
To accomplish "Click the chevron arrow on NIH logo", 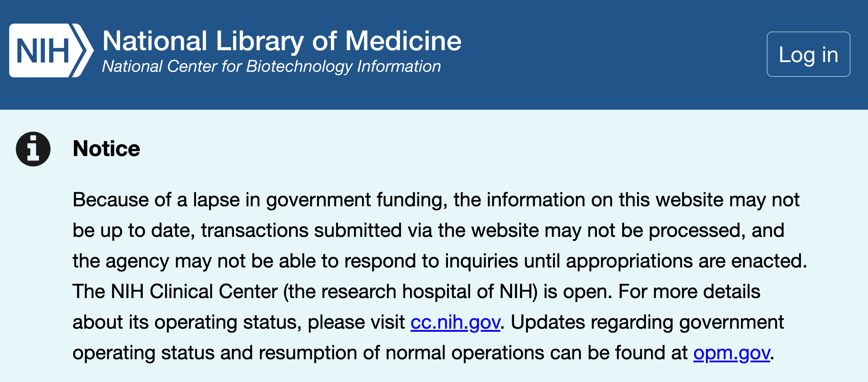I will click(83, 51).
